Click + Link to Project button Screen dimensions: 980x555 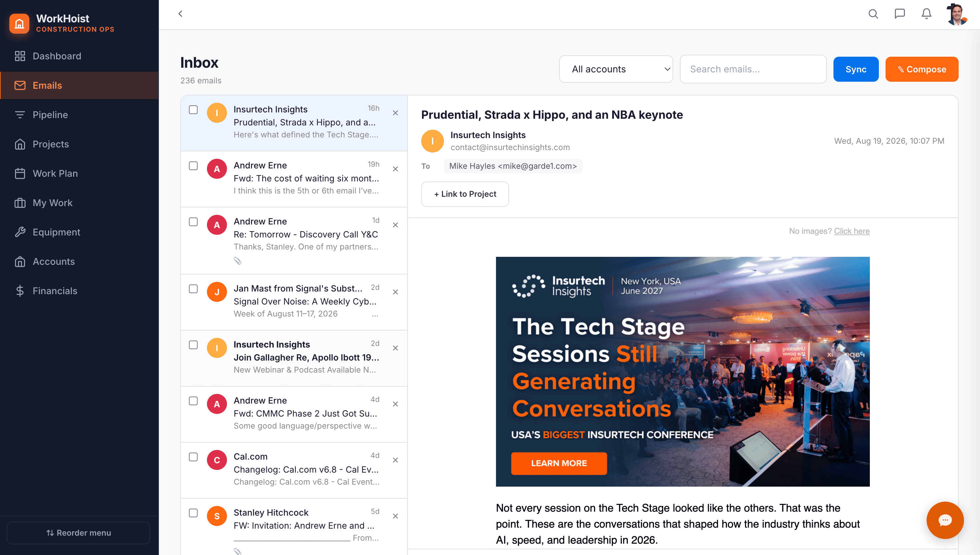(x=465, y=194)
